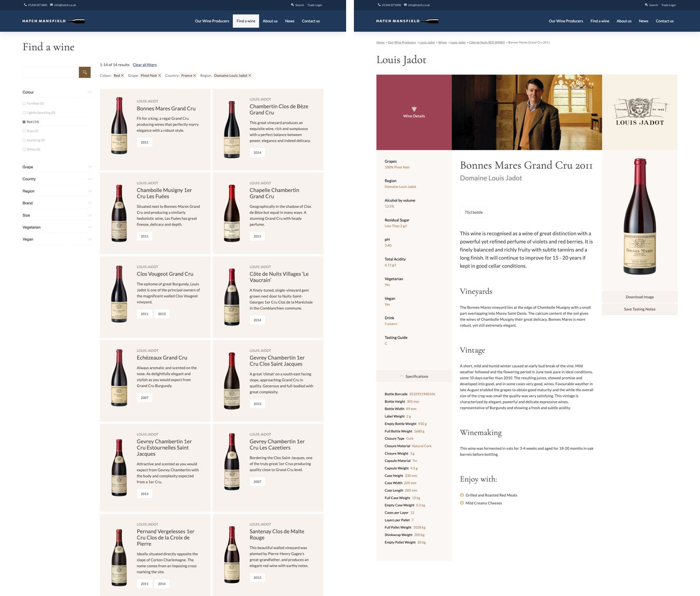Open the Echézeaux Grand Cru bottle thumbnail
This screenshot has height=596, width=700.
click(119, 377)
